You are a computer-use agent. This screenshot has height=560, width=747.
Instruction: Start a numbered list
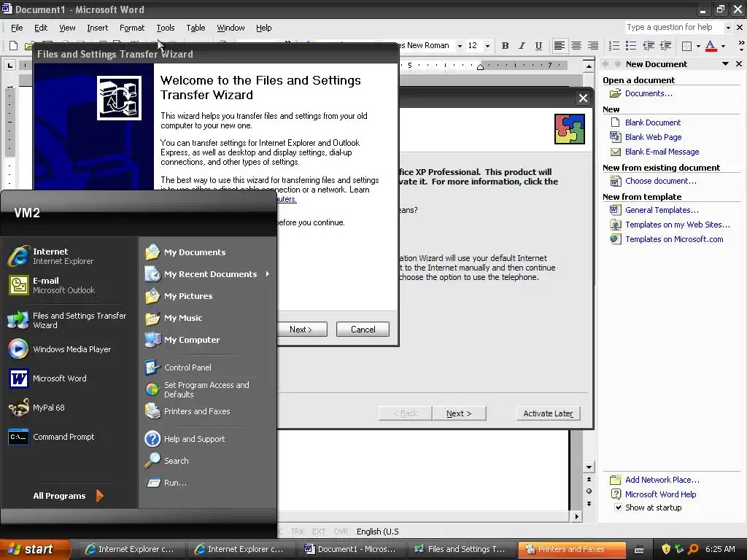click(614, 46)
